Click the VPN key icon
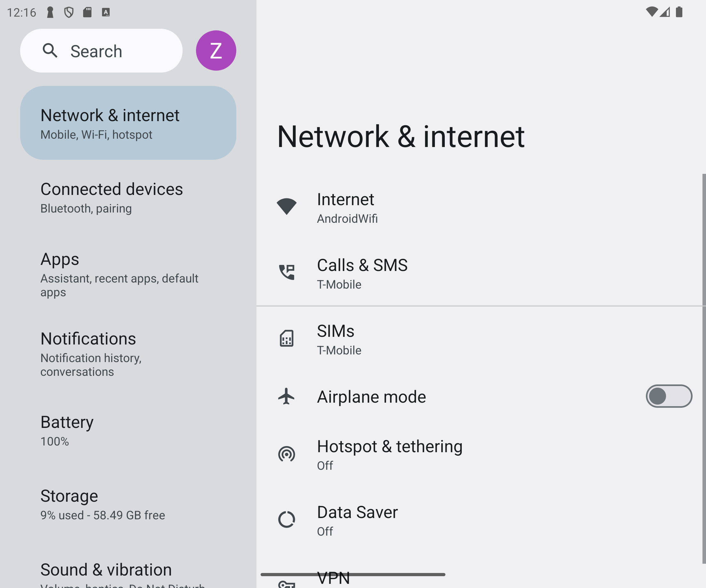This screenshot has width=706, height=588. (x=286, y=584)
